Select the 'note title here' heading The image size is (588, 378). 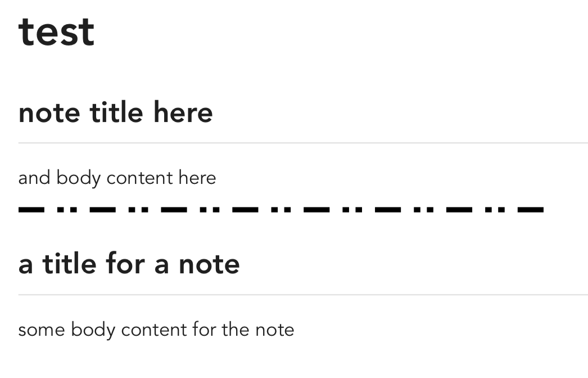[115, 112]
